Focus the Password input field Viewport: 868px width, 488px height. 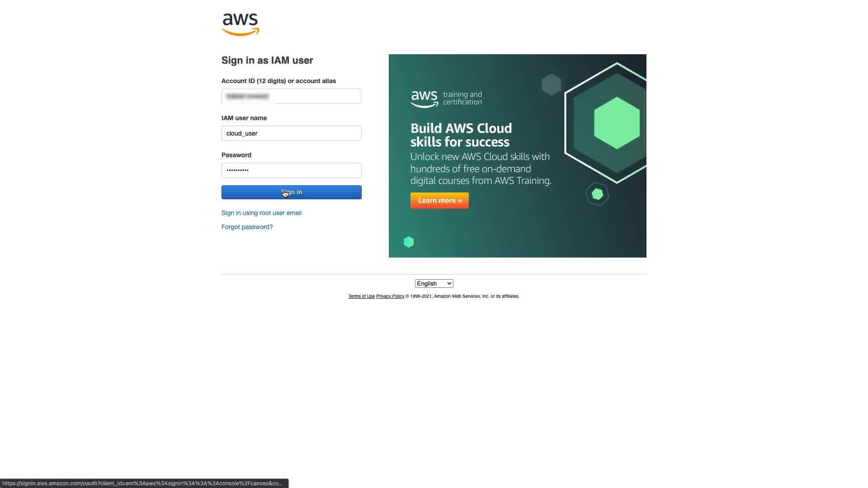(x=292, y=170)
